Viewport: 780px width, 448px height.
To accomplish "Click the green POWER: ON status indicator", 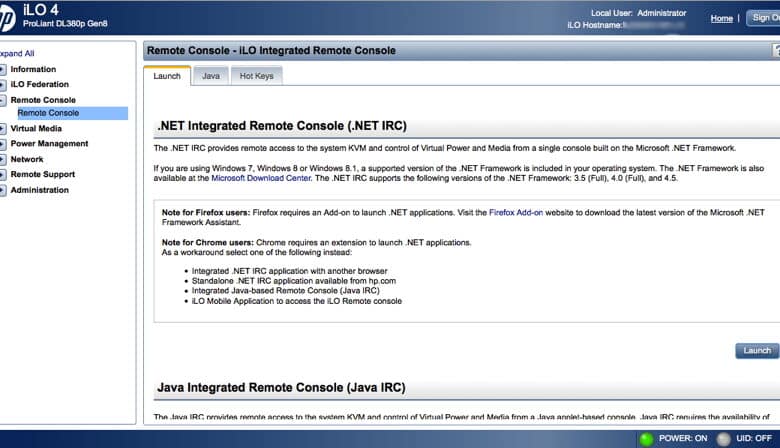I will (x=646, y=439).
